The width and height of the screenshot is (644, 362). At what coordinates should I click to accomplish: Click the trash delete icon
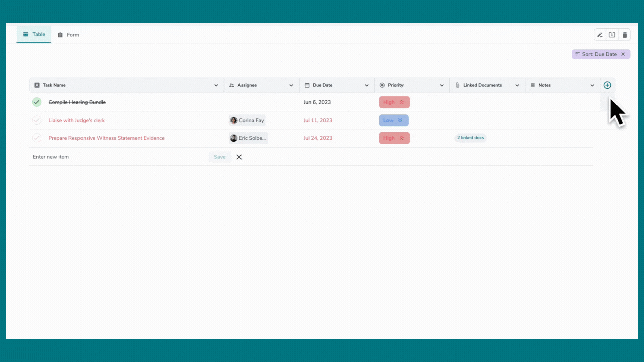tap(625, 35)
